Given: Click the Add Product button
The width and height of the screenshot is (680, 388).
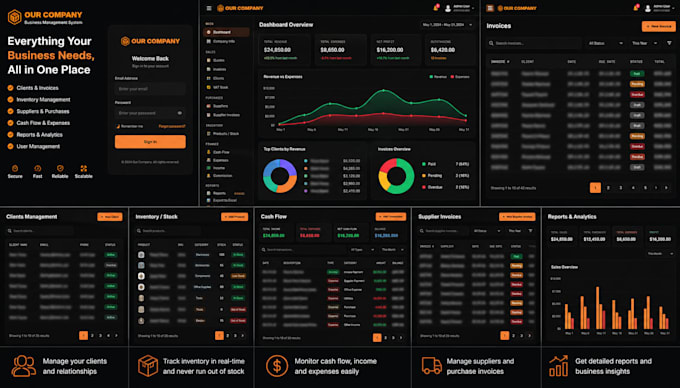Looking at the screenshot, I should pos(235,217).
